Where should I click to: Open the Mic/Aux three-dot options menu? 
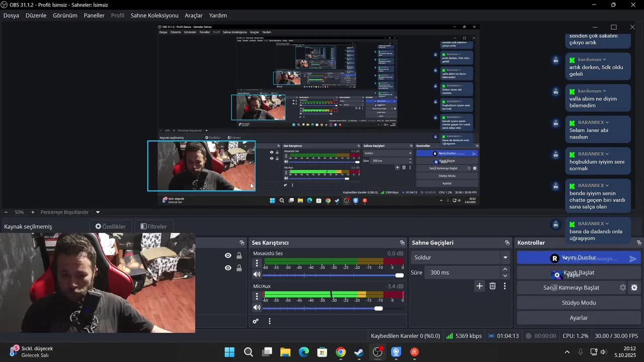tap(257, 296)
